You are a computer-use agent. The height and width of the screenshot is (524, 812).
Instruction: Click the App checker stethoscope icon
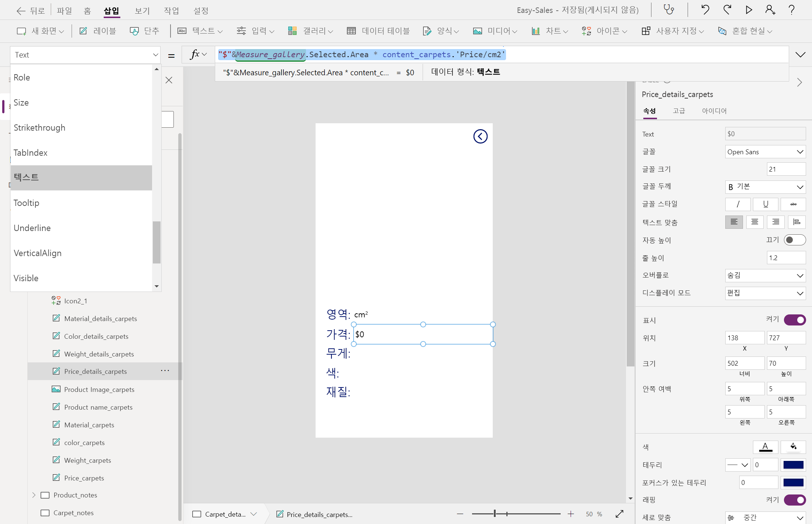pos(669,10)
